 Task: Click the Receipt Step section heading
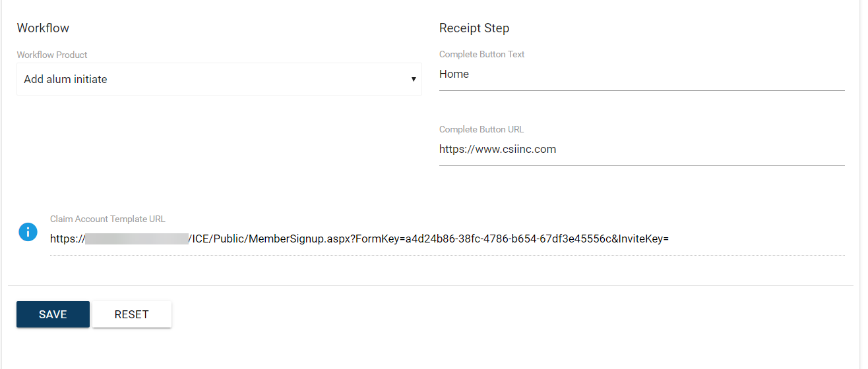tap(474, 28)
